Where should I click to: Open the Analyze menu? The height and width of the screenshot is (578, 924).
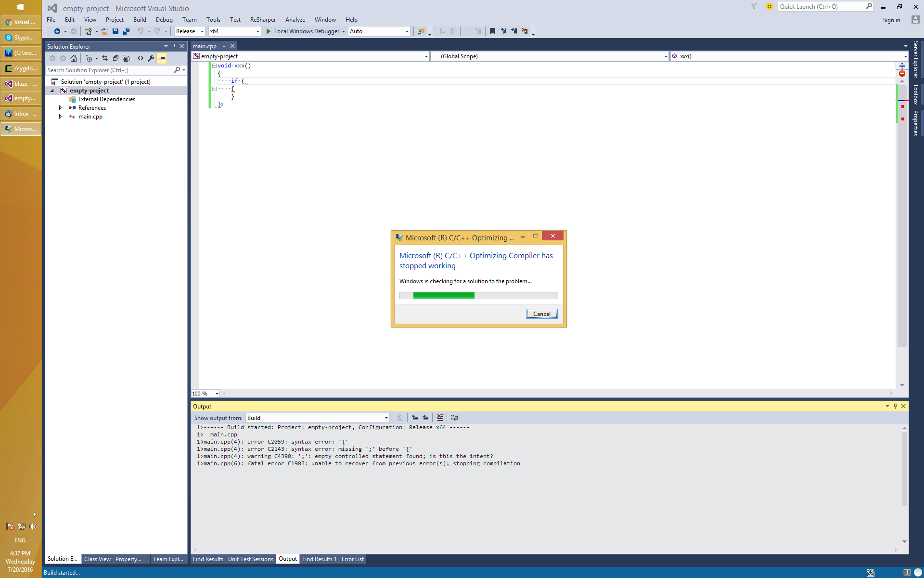pyautogui.click(x=295, y=20)
